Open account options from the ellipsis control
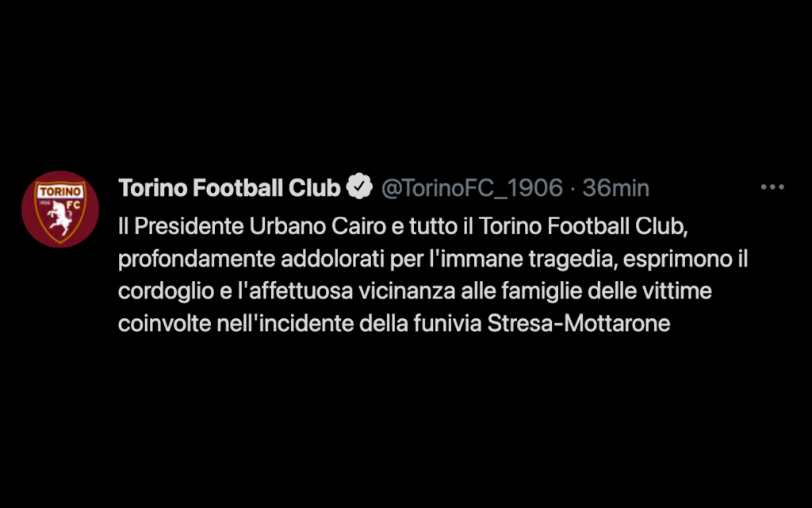The image size is (812, 508). click(x=772, y=186)
